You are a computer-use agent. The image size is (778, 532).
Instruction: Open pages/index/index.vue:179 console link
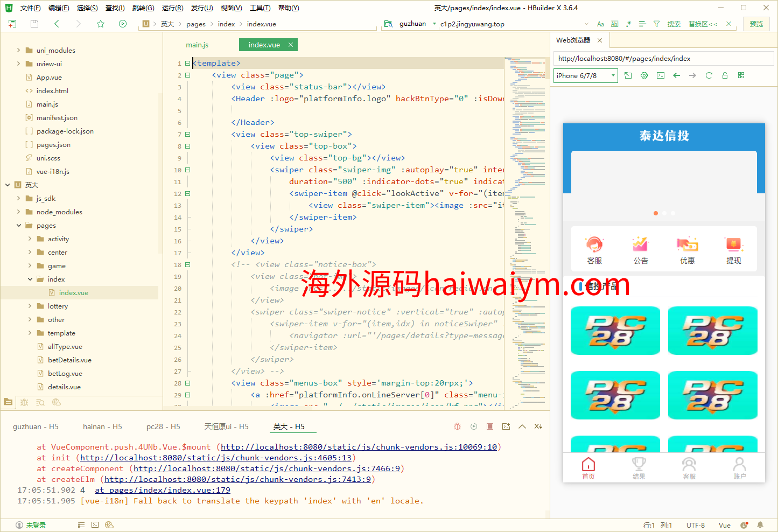(x=163, y=490)
